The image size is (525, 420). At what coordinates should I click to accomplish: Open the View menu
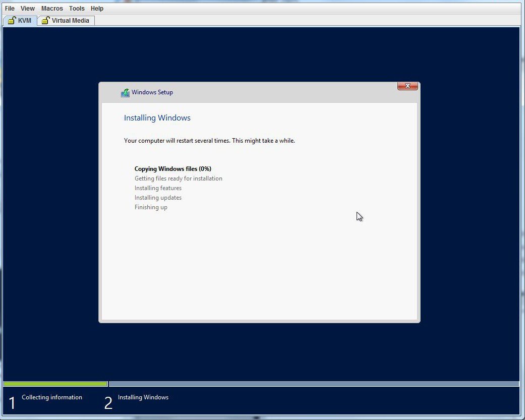(x=27, y=9)
